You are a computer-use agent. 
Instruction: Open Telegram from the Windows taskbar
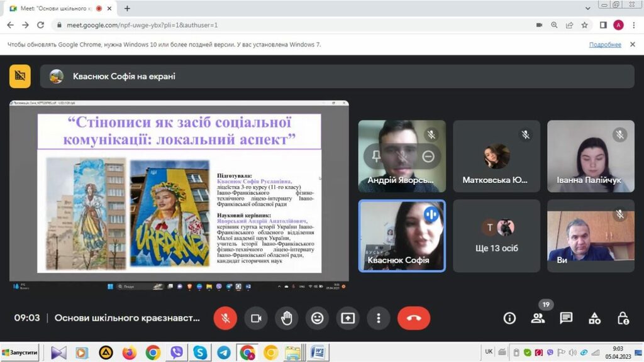click(x=223, y=353)
